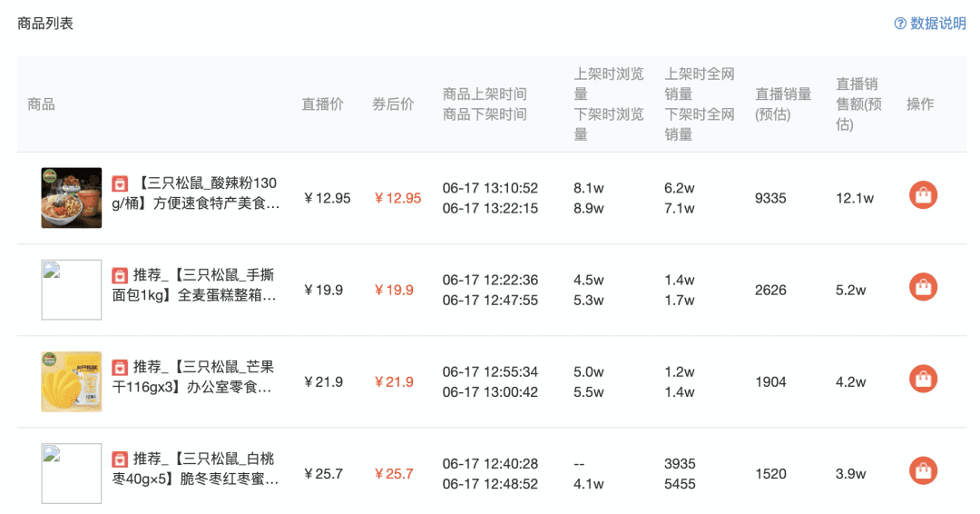Click red store icon before 手撕面包 title

click(x=120, y=275)
